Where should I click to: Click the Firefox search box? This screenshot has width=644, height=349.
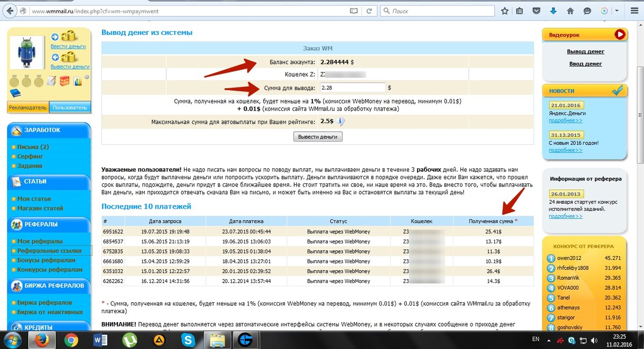tap(437, 11)
